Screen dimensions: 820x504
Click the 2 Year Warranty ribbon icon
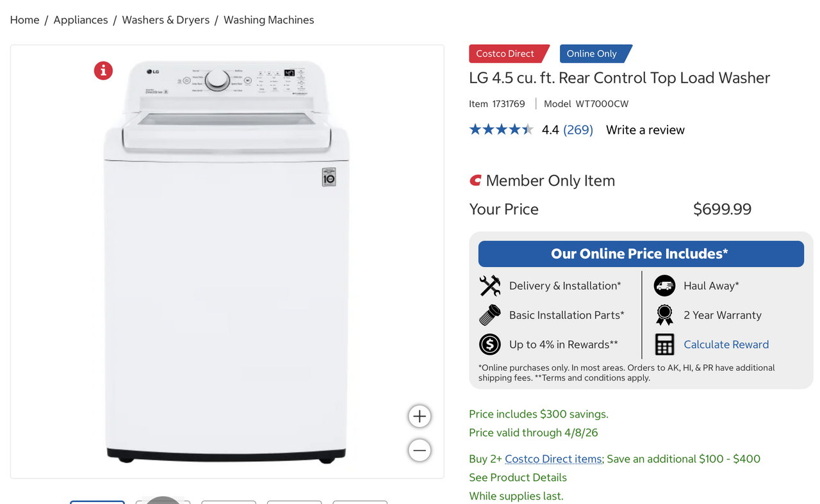tap(664, 315)
